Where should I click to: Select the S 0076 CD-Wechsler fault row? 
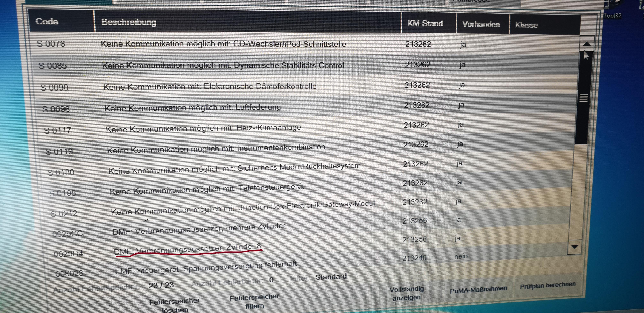pyautogui.click(x=223, y=44)
